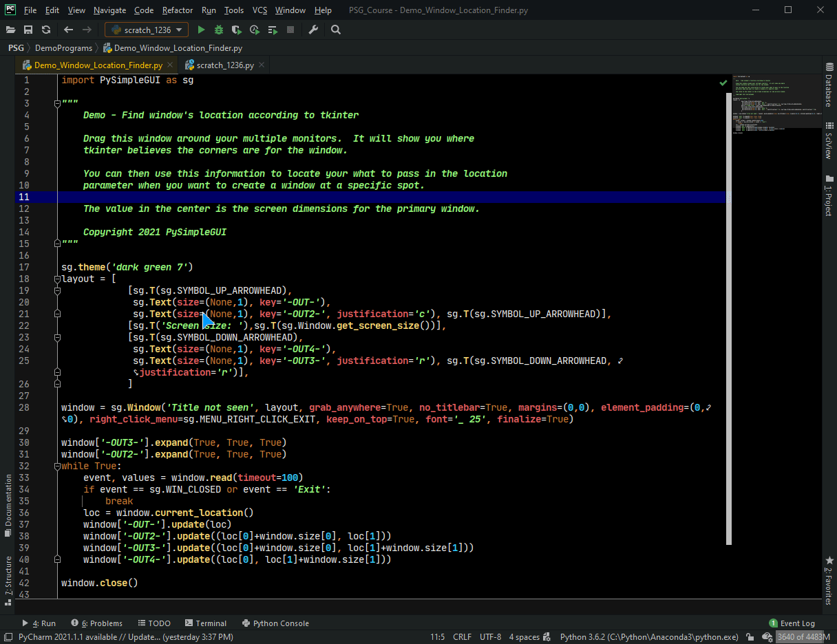Viewport: 837px width, 644px height.
Task: Open settings via the wrench icon
Action: (313, 30)
